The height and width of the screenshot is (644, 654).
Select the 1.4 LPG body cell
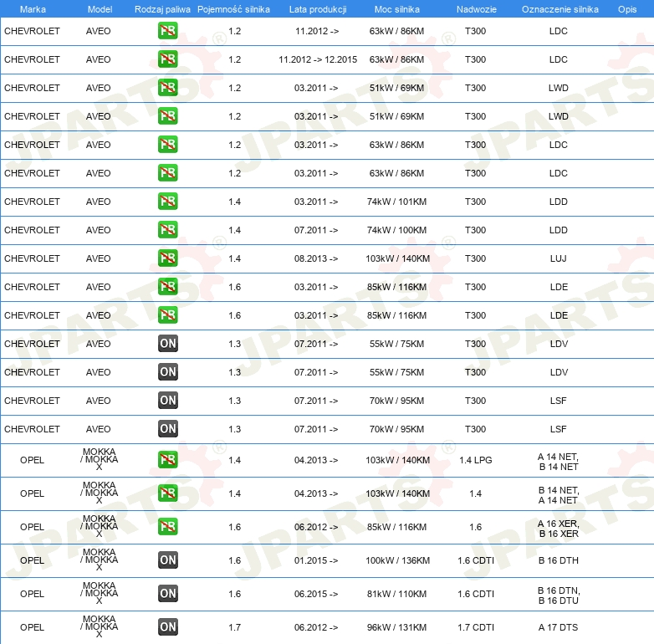[x=475, y=461]
